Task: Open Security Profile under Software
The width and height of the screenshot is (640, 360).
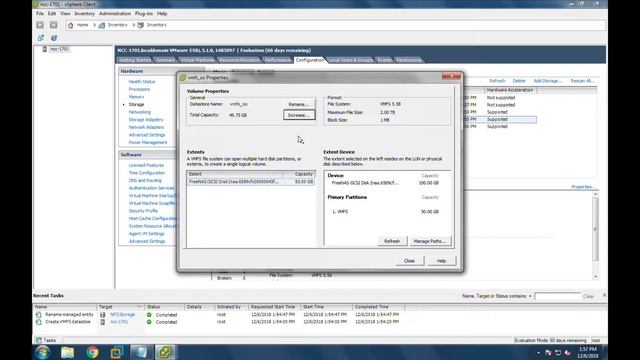Action: (x=143, y=211)
